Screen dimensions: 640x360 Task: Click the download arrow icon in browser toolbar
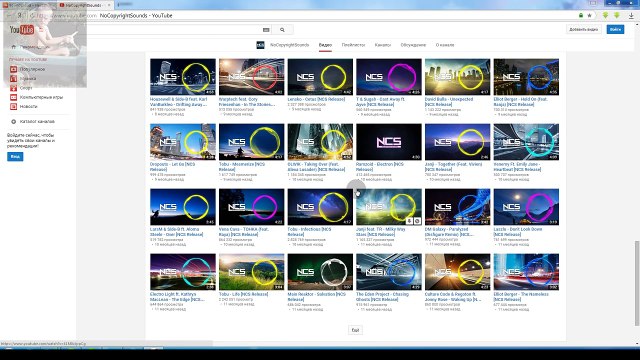click(x=631, y=16)
